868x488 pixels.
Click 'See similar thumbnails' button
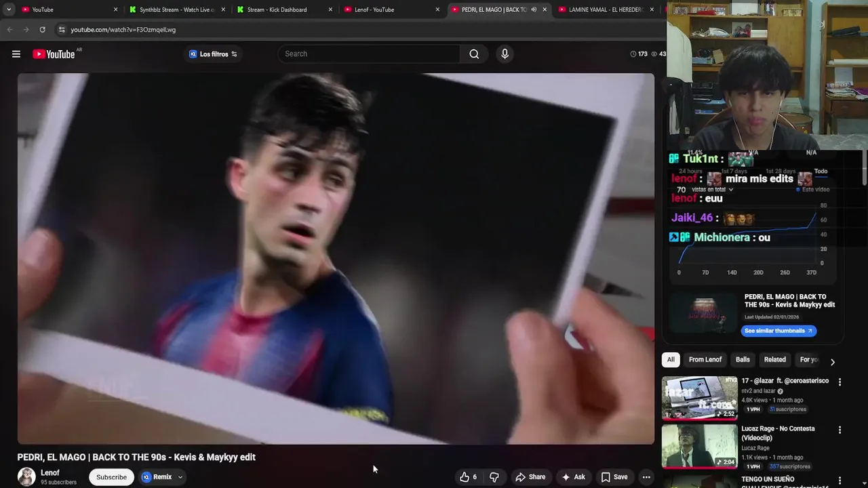point(778,331)
